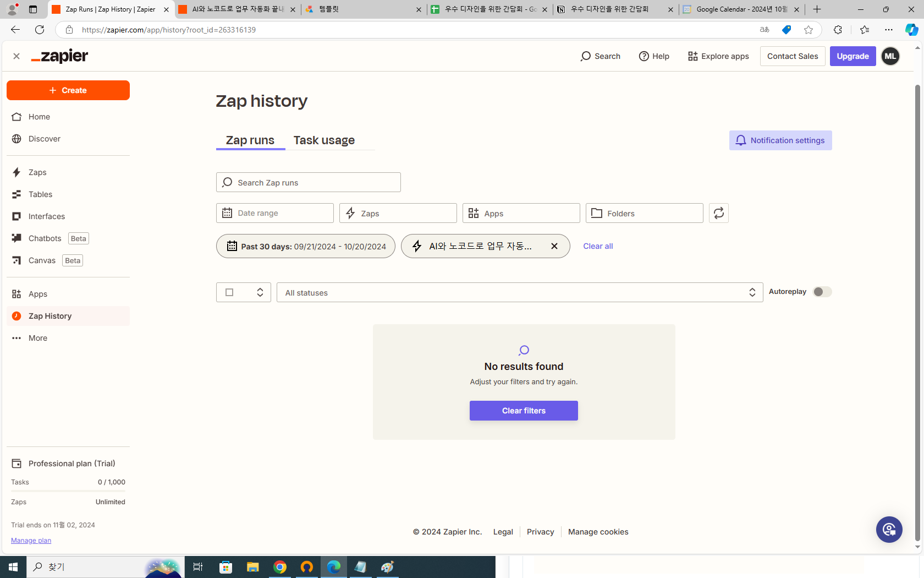The height and width of the screenshot is (578, 924).
Task: Open the ML profile avatar menu
Action: [890, 56]
